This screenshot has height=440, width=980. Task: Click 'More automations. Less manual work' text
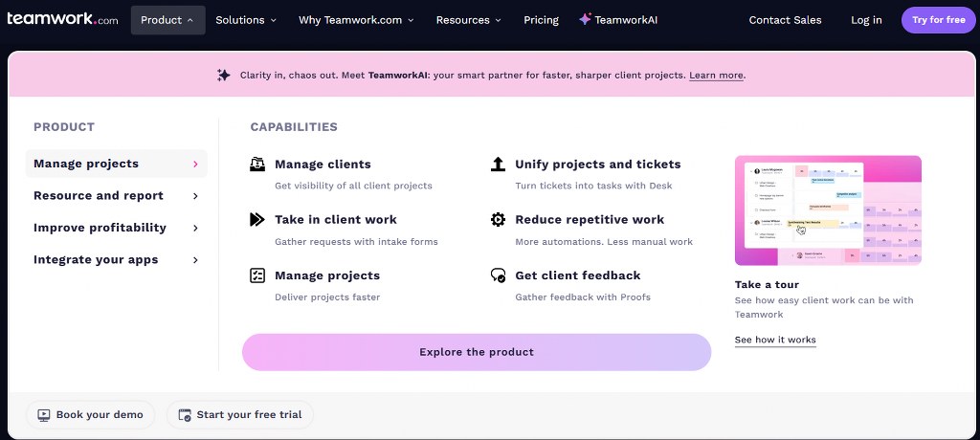click(604, 241)
